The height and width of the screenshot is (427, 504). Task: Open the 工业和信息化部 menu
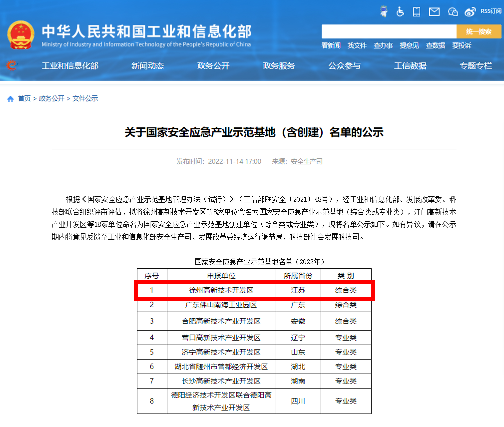click(x=70, y=66)
